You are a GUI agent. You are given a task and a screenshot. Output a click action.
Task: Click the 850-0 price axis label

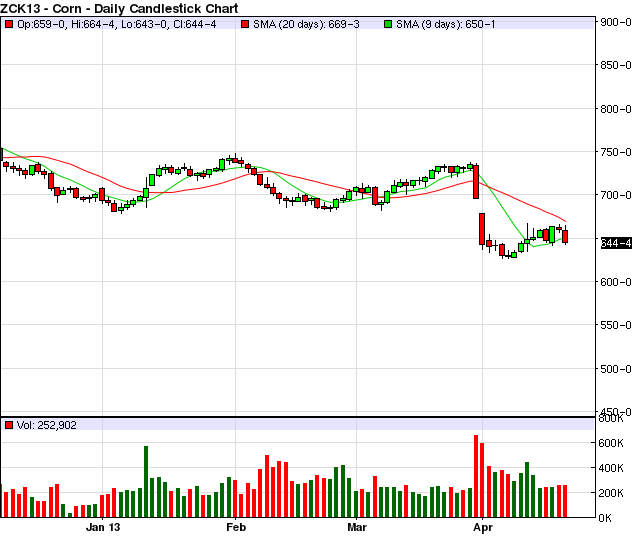[x=616, y=65]
